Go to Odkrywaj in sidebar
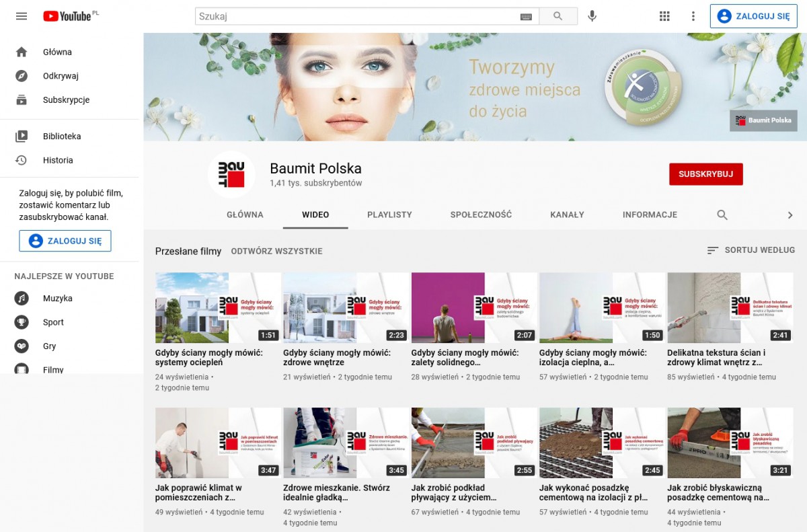The width and height of the screenshot is (807, 532). [x=61, y=76]
